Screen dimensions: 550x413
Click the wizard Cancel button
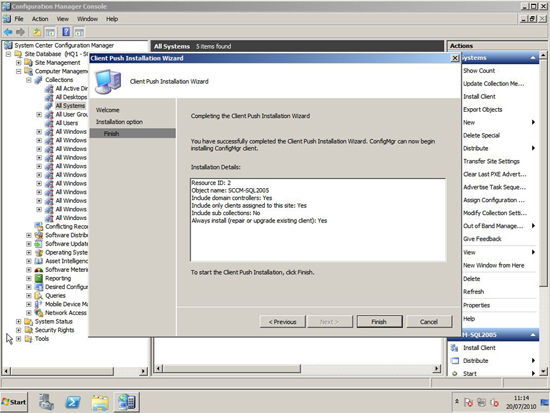pyautogui.click(x=429, y=322)
